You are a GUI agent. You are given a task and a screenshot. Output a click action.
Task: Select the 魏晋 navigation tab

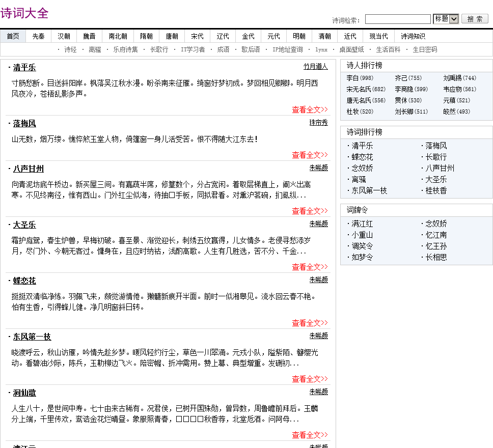coord(89,36)
